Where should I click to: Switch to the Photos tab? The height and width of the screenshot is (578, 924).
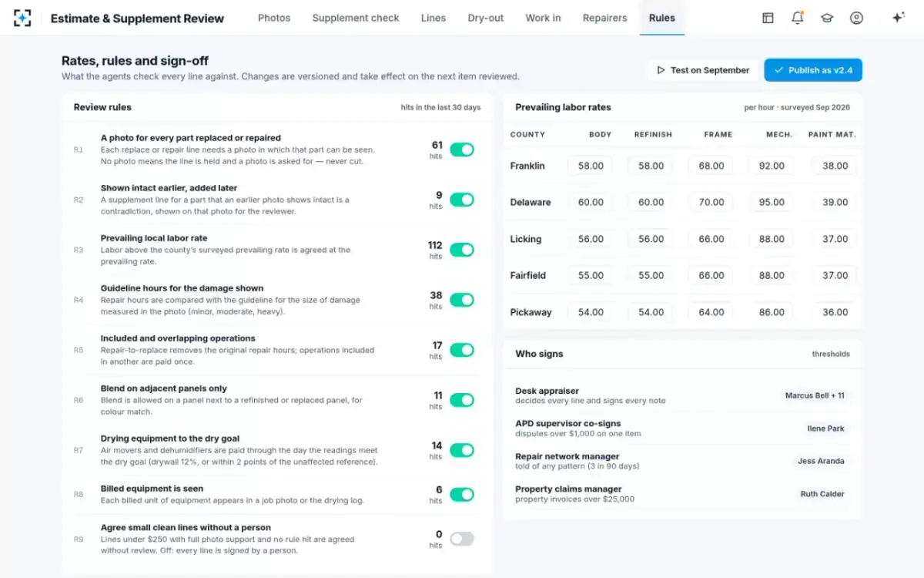pos(274,18)
